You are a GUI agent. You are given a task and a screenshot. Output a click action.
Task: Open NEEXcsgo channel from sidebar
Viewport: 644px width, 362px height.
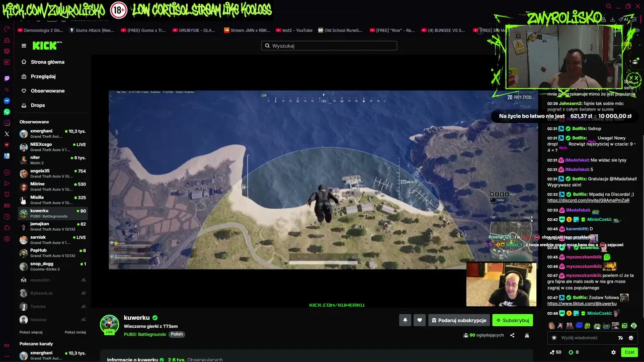point(53,147)
